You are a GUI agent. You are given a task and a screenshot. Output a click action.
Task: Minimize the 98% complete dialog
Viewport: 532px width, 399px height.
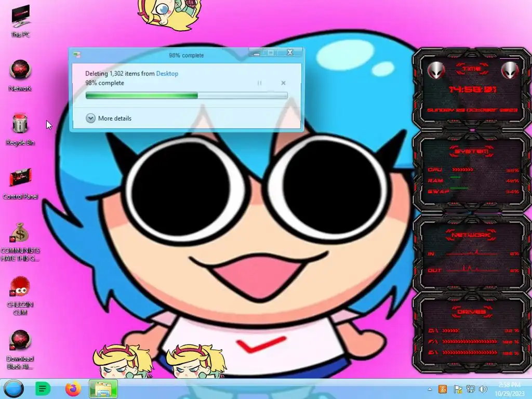pos(257,52)
